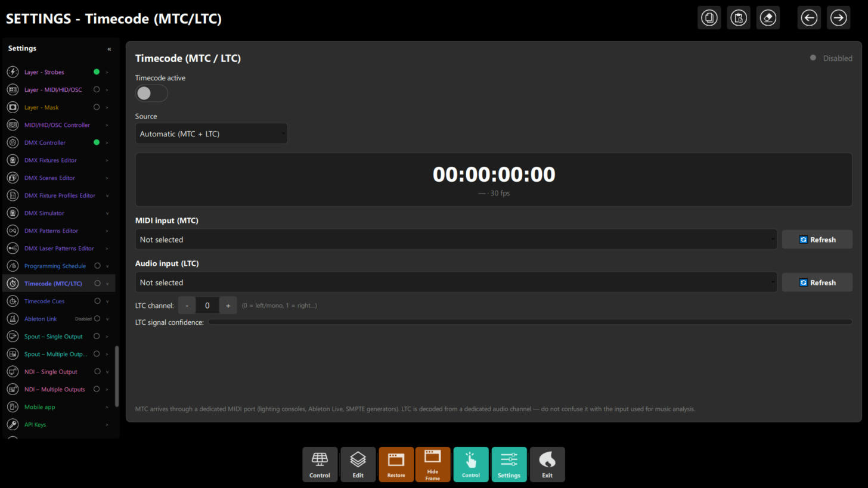Click the DMX Simulator icon

pyautogui.click(x=13, y=213)
